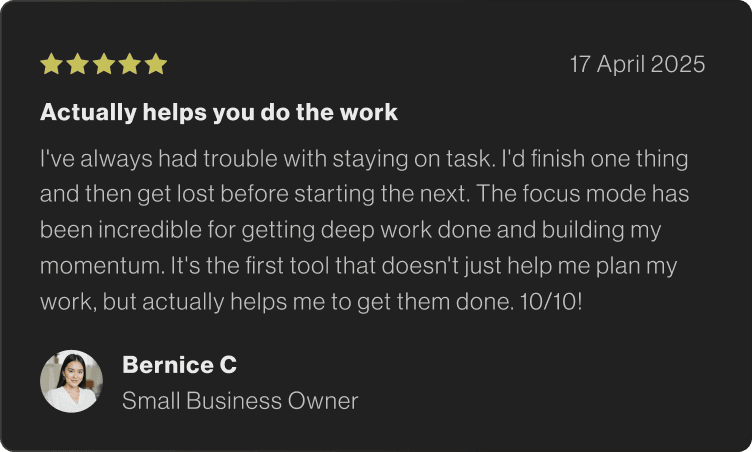Click the "Small Business Owner" subtitle

point(239,401)
